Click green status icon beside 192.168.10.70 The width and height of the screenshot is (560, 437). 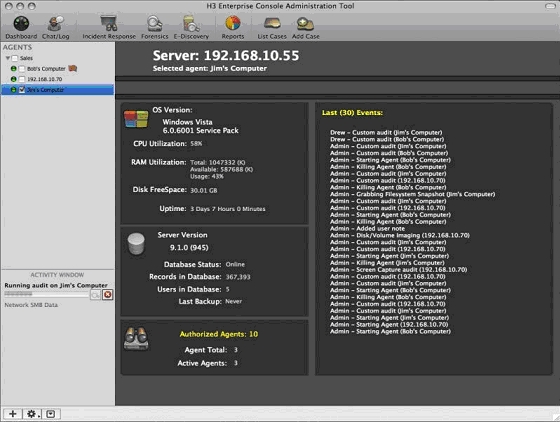point(14,79)
